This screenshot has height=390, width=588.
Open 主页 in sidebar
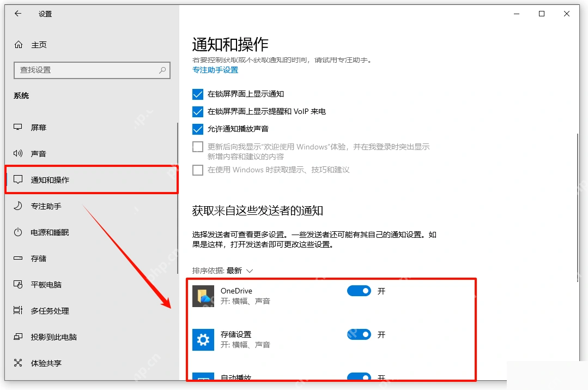tap(39, 45)
